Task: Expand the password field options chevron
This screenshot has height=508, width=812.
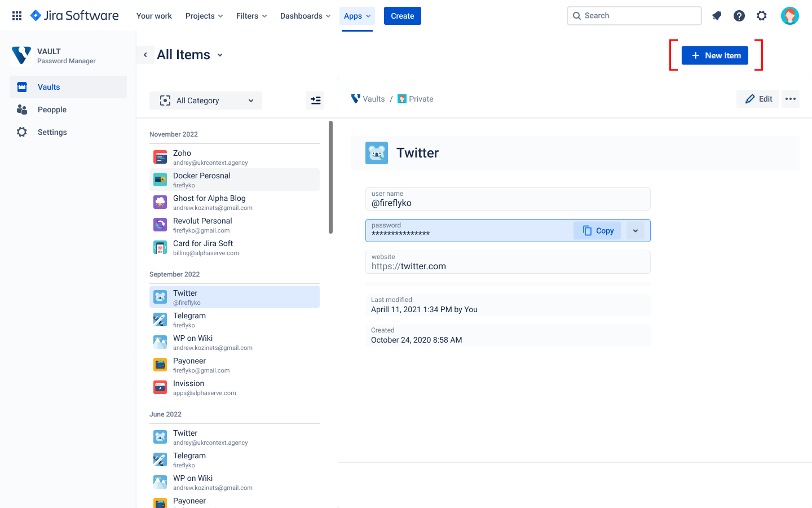Action: (x=636, y=231)
